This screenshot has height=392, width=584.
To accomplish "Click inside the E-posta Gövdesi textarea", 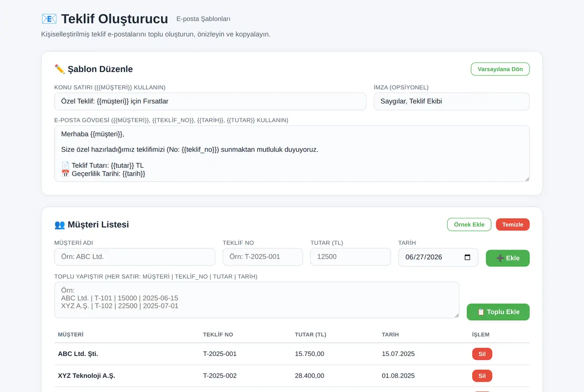I will click(292, 154).
